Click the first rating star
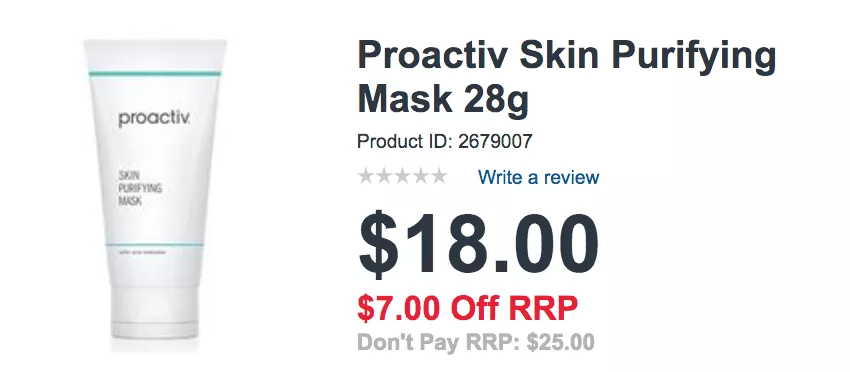Image resolution: width=850 pixels, height=372 pixels. 366,176
